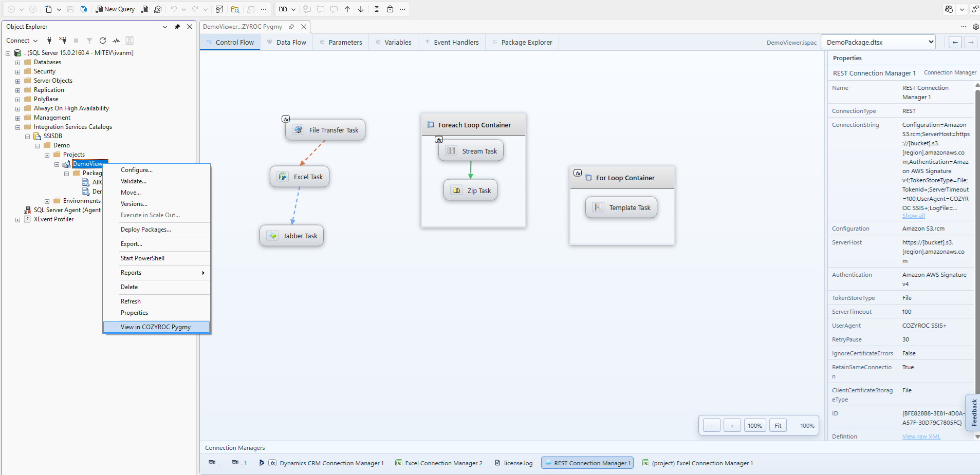The width and height of the screenshot is (980, 475).
Task: Switch to the Parameters tab
Action: point(340,43)
